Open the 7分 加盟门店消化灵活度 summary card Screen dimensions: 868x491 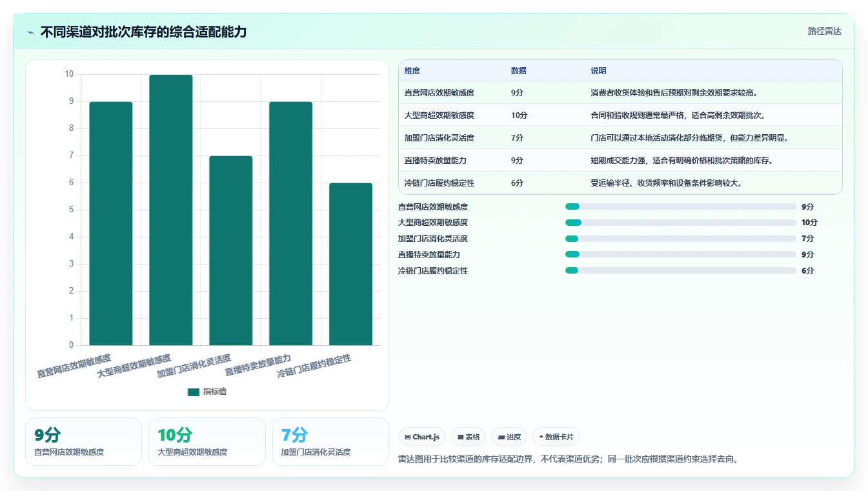click(x=330, y=441)
